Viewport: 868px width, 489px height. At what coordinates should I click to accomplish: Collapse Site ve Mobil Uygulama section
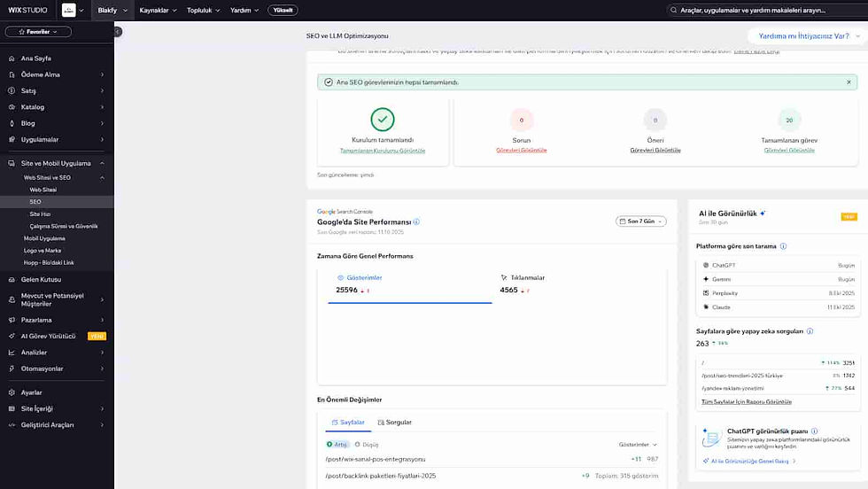click(x=103, y=163)
